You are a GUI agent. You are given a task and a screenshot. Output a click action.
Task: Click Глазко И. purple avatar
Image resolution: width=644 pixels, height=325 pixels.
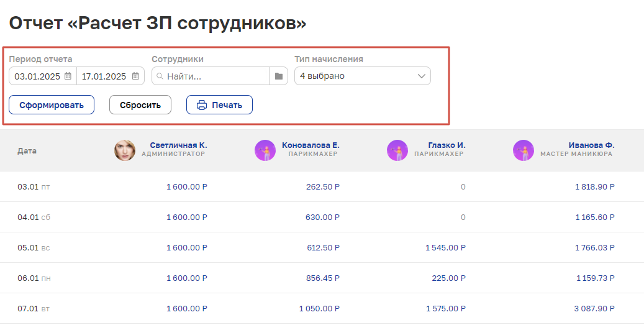(397, 150)
